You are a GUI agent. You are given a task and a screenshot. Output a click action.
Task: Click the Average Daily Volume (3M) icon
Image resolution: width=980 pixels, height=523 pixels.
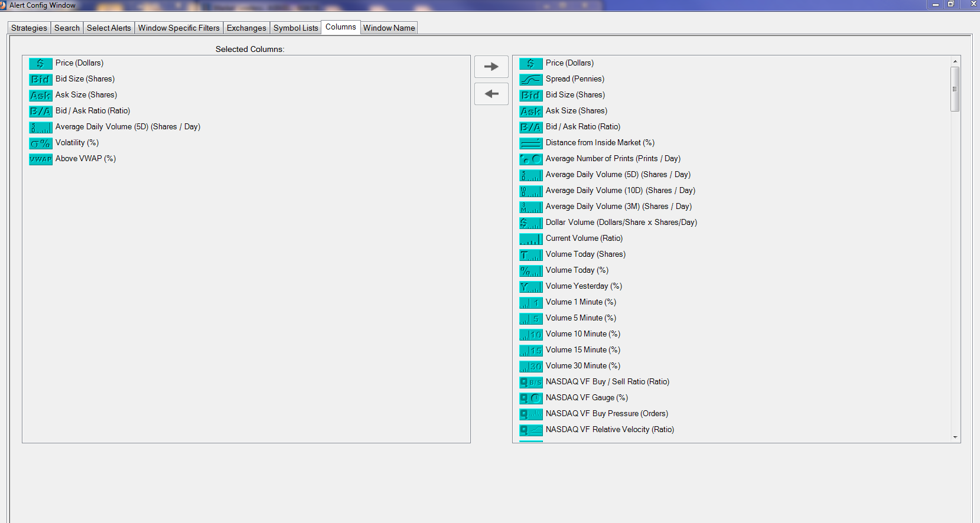531,207
